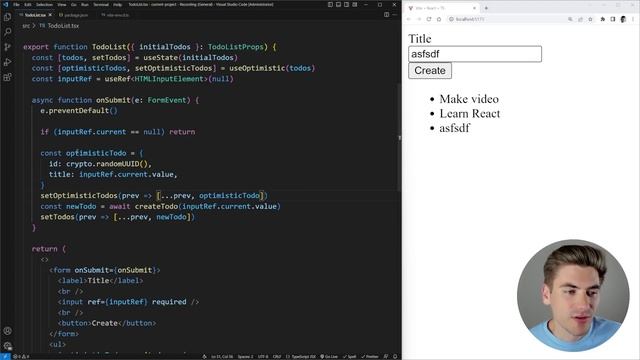This screenshot has width=640, height=360.
Task: Toggle the browser side panel icon
Action: (613, 19)
